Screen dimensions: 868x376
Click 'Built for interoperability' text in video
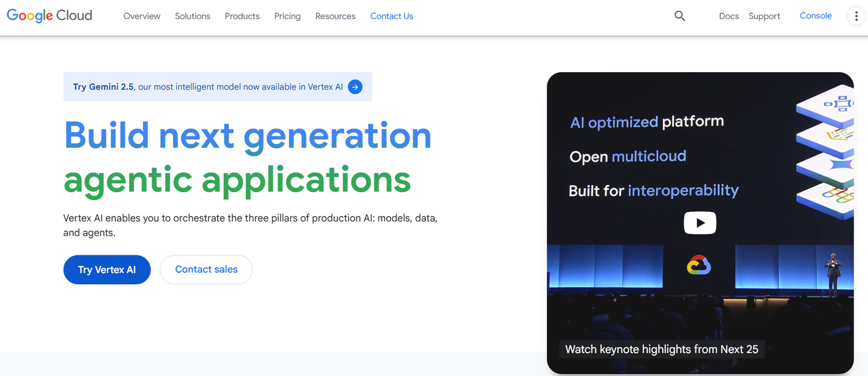click(x=654, y=191)
